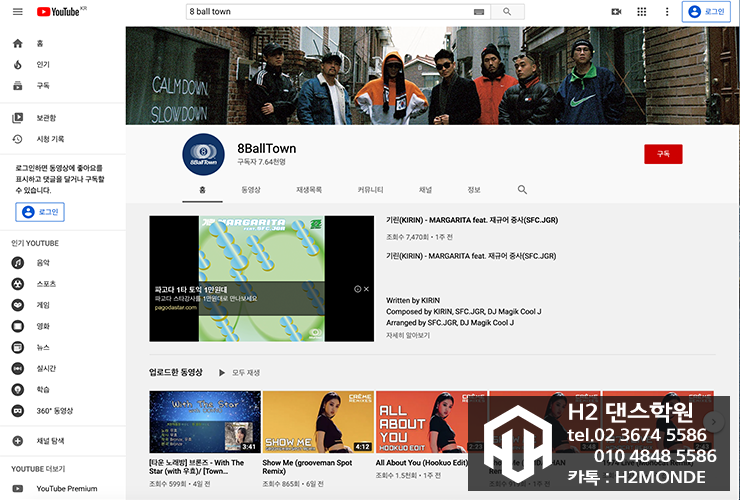Screen dimensions: 740x500
Task: Click the channel banner image
Action: pyautogui.click(x=433, y=76)
